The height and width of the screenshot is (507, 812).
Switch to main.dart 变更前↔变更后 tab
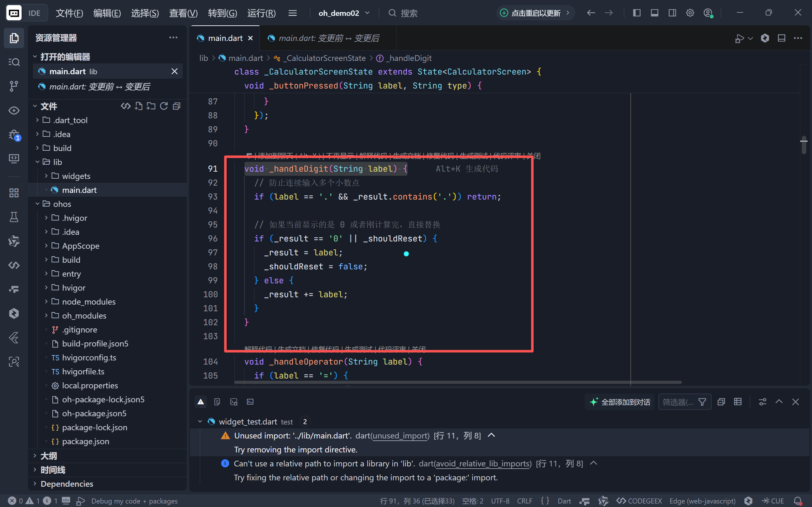click(x=328, y=38)
